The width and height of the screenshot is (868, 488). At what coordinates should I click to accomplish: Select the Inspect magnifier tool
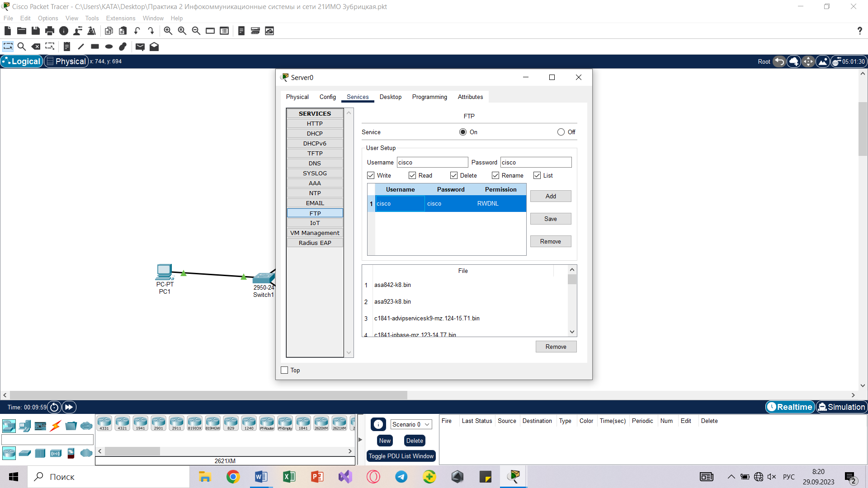pos(21,47)
